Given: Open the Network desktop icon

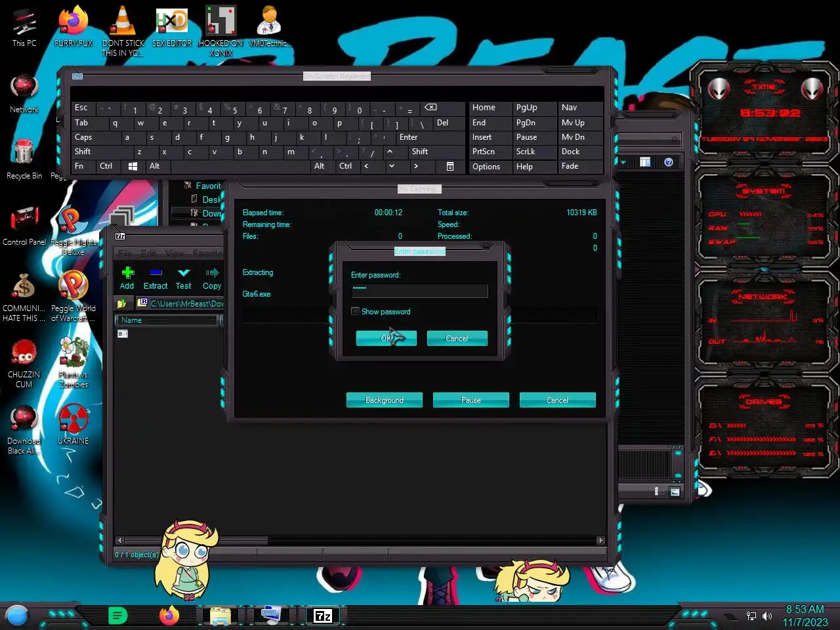Looking at the screenshot, I should click(x=24, y=94).
